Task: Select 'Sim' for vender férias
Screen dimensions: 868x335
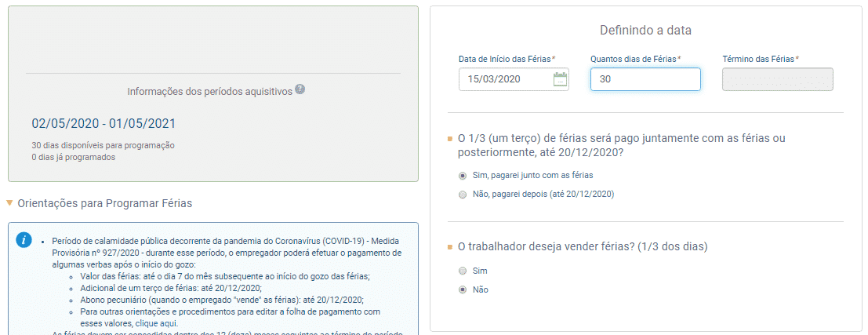Action: click(463, 271)
